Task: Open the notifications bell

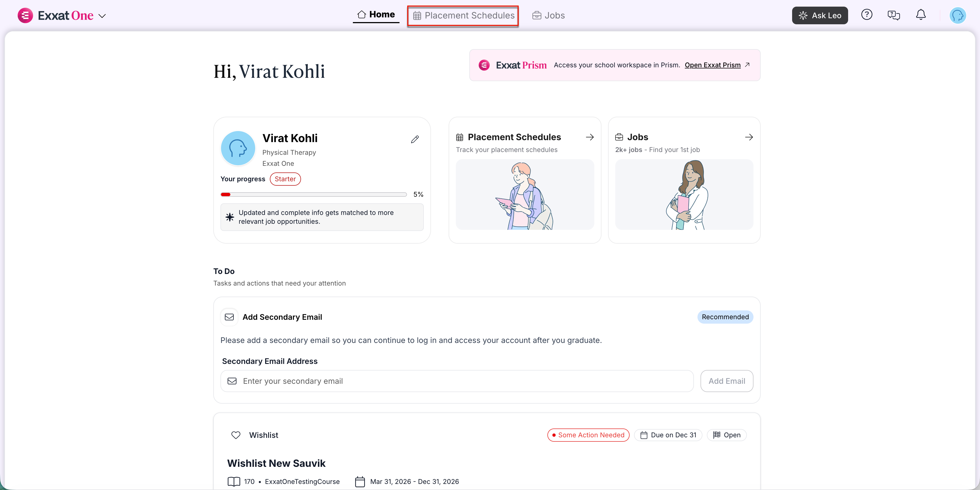Action: tap(920, 15)
